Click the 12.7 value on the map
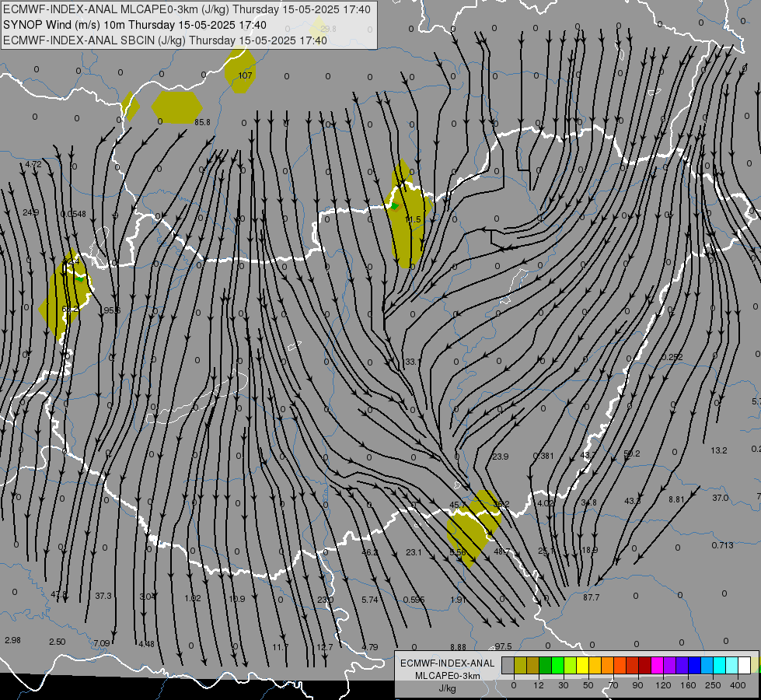Viewport: 761px width, 700px height. (x=325, y=647)
